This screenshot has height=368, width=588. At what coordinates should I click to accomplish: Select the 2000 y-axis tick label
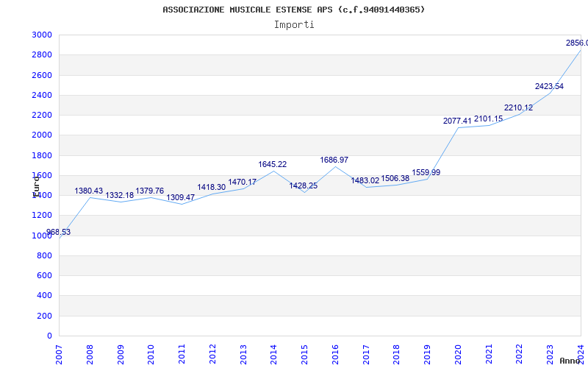coord(42,135)
